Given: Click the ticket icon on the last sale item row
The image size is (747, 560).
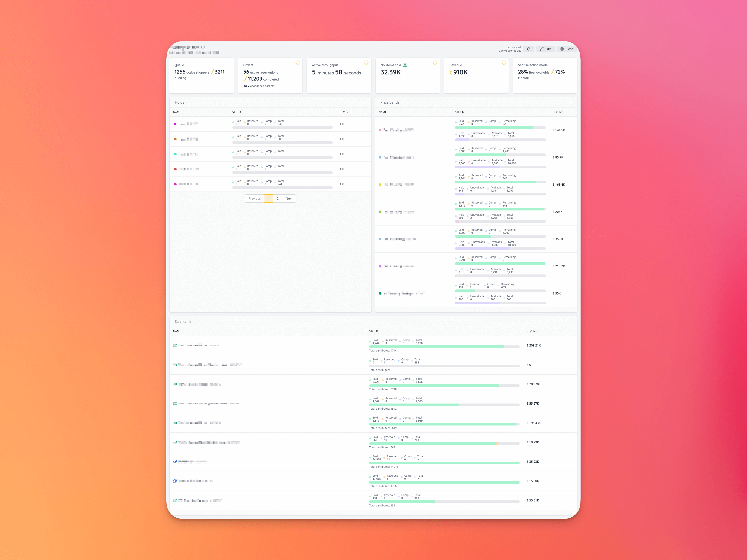Looking at the screenshot, I should 175,500.
